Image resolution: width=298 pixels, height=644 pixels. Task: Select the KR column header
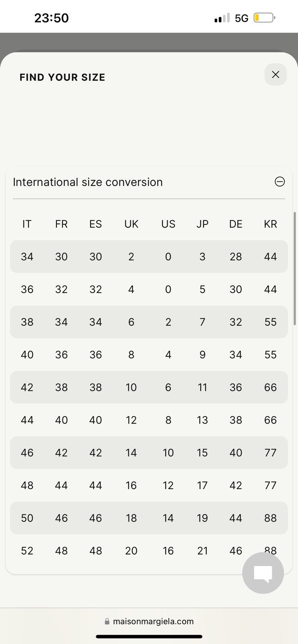[x=270, y=224]
